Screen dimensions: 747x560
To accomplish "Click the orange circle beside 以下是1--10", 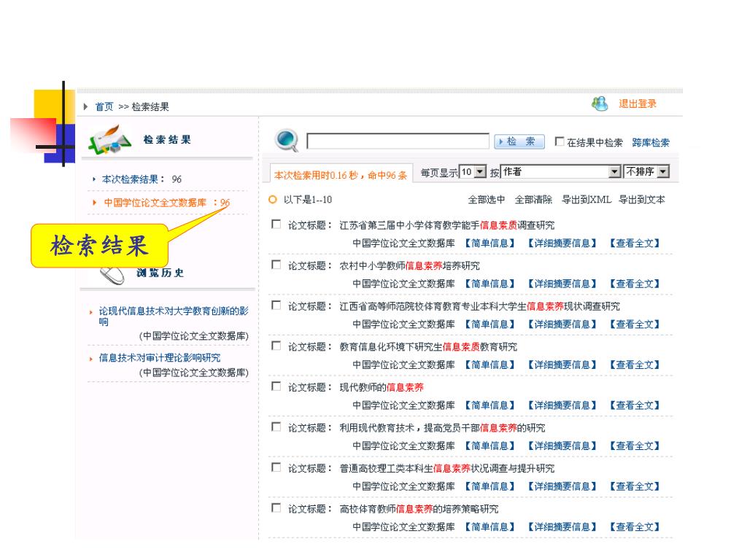I will (x=273, y=199).
